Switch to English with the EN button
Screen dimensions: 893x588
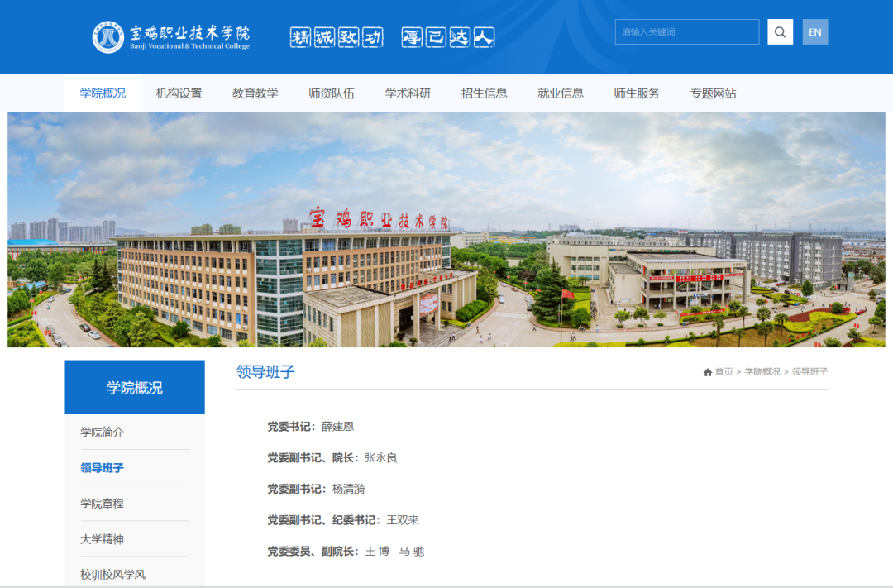(815, 31)
